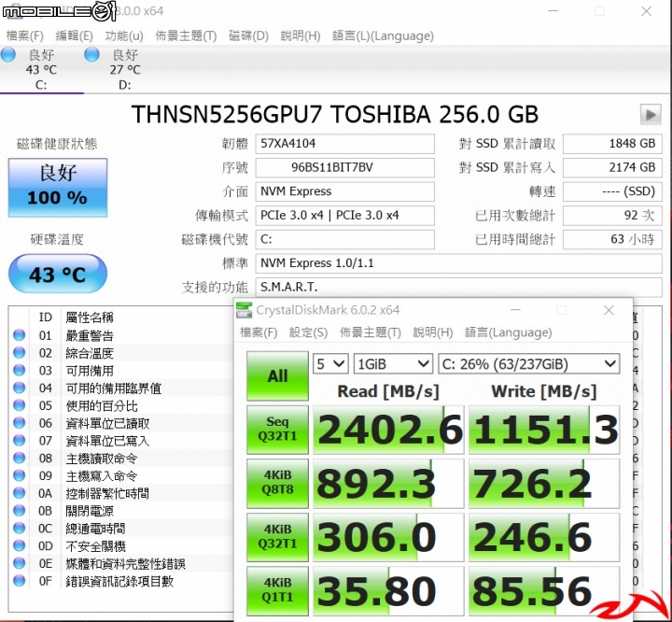Open 設定(S) menu in CrystalDiskMark

pos(309,332)
